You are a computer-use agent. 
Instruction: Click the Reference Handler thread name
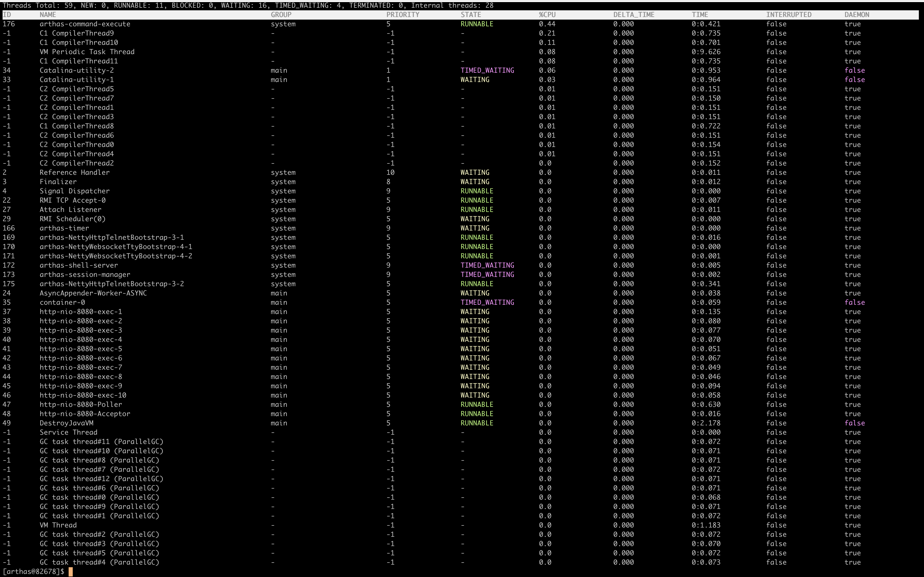pyautogui.click(x=75, y=172)
